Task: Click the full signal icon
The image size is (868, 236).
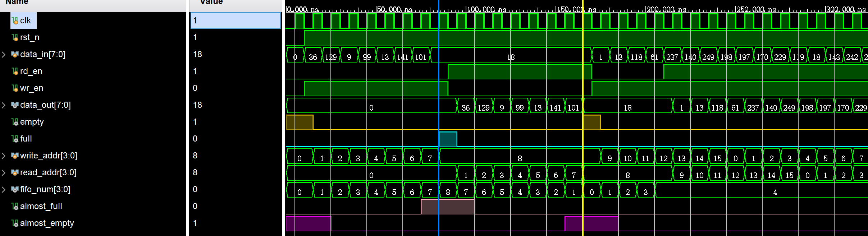Action: click(15, 139)
